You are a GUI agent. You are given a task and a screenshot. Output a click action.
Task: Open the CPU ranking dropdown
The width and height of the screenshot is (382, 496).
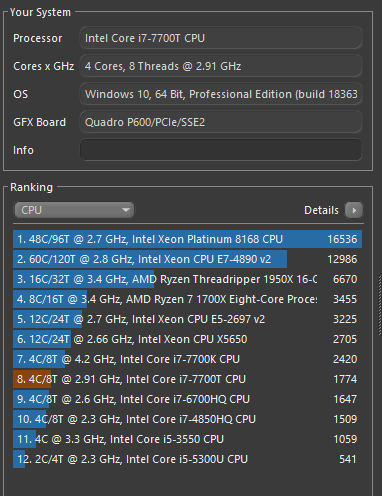[x=74, y=210]
